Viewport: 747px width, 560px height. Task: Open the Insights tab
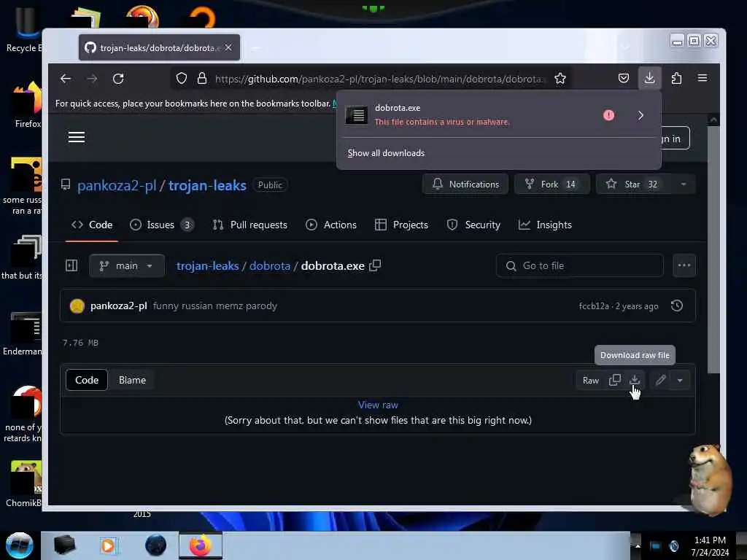[545, 225]
